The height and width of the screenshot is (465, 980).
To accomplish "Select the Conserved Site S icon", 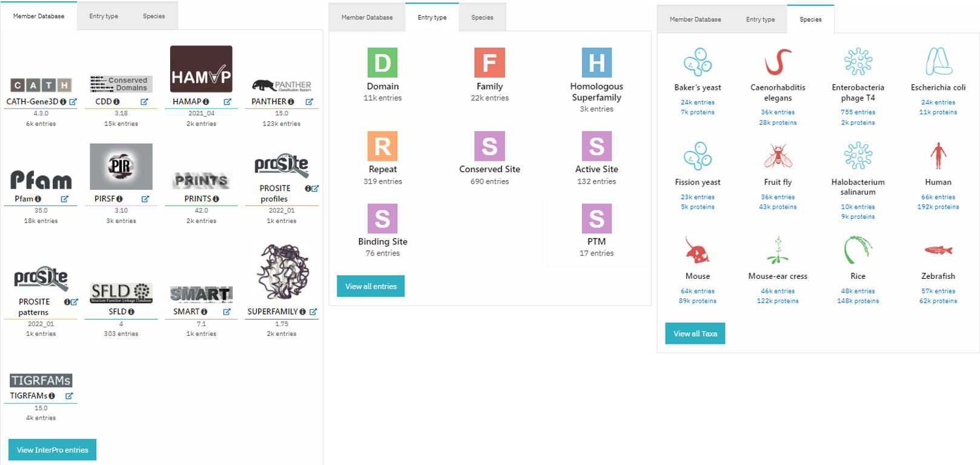I will [x=489, y=146].
